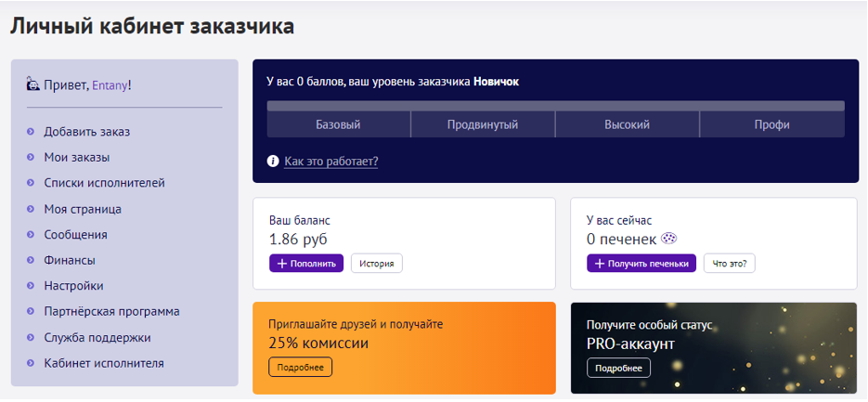The height and width of the screenshot is (402, 868).
Task: Open the Как это работает? link
Action: tap(331, 162)
